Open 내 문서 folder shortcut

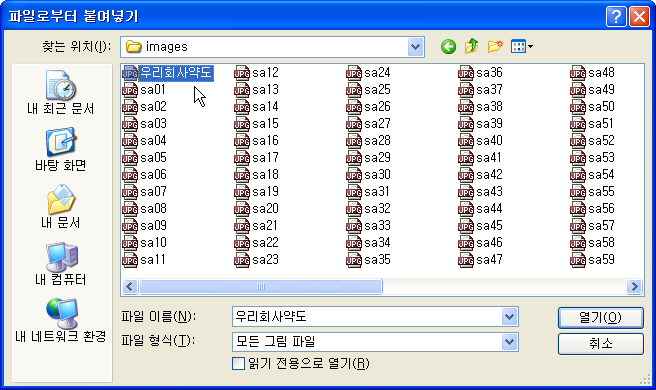click(61, 207)
